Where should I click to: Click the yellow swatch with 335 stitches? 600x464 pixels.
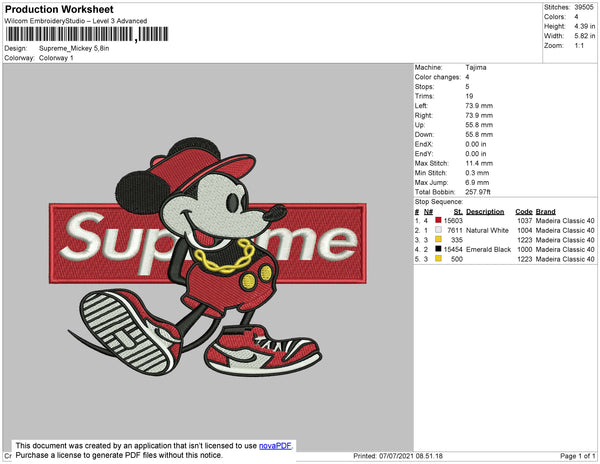pos(438,239)
